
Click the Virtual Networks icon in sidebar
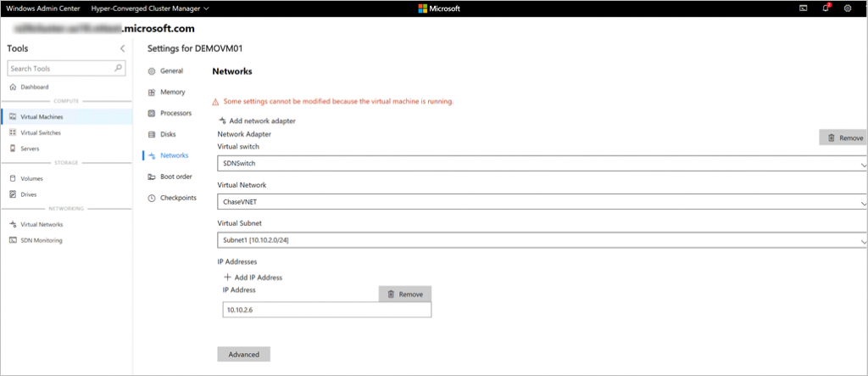click(x=13, y=225)
